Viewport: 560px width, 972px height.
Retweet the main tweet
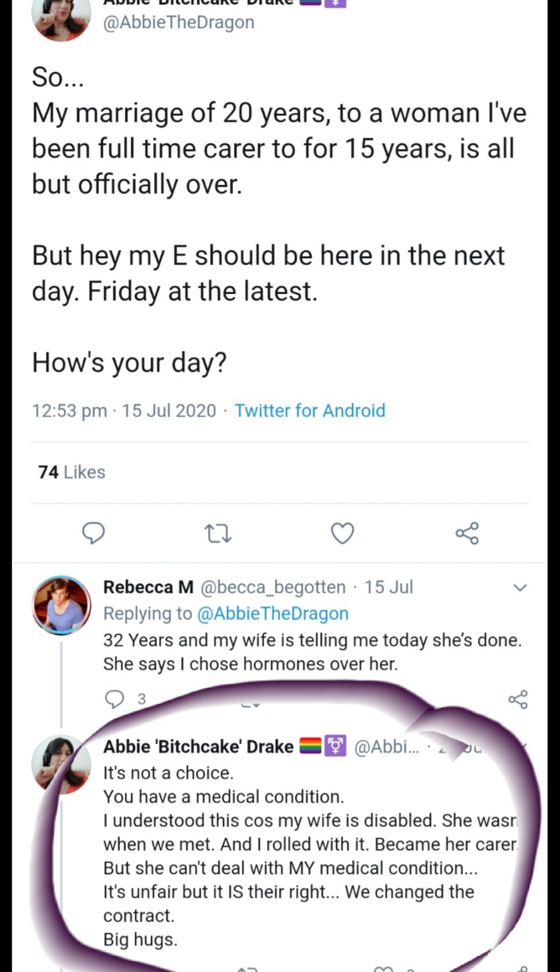pyautogui.click(x=219, y=533)
